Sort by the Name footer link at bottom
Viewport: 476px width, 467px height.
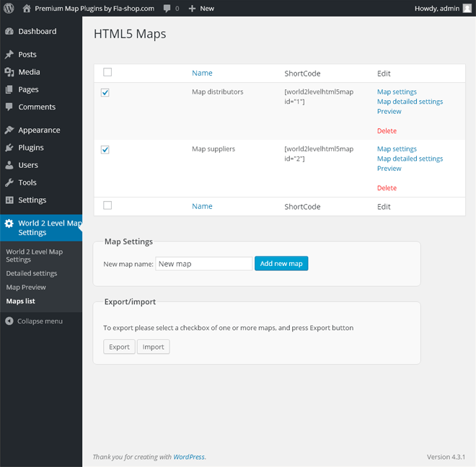point(202,206)
